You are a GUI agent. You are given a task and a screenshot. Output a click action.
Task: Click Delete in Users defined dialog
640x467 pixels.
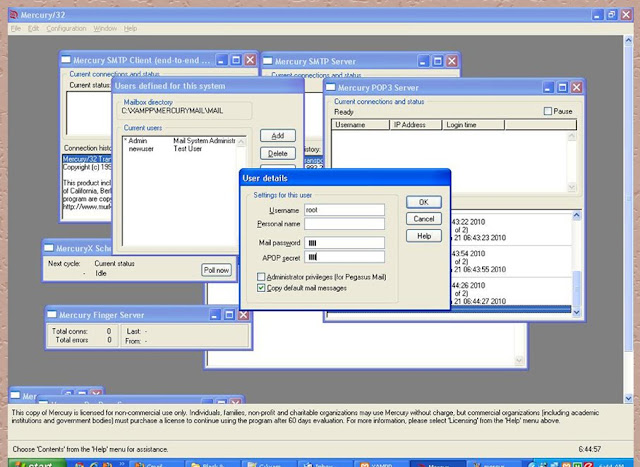coord(278,153)
